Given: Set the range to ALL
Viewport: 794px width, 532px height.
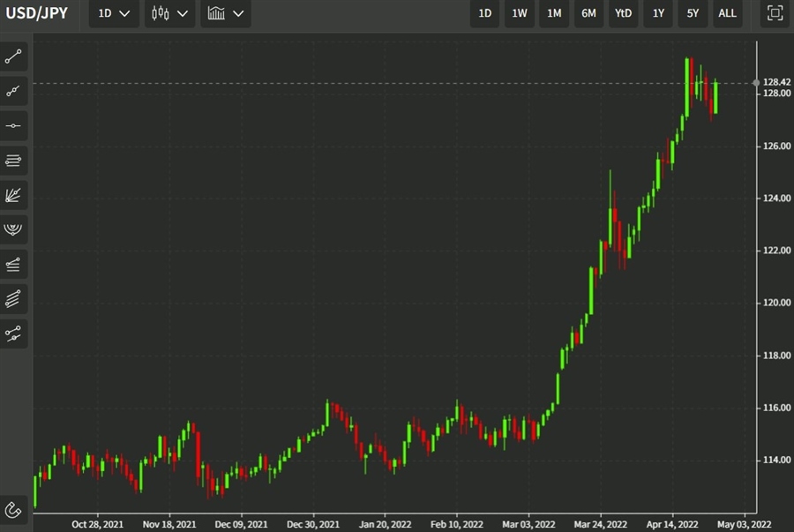Looking at the screenshot, I should [x=727, y=13].
